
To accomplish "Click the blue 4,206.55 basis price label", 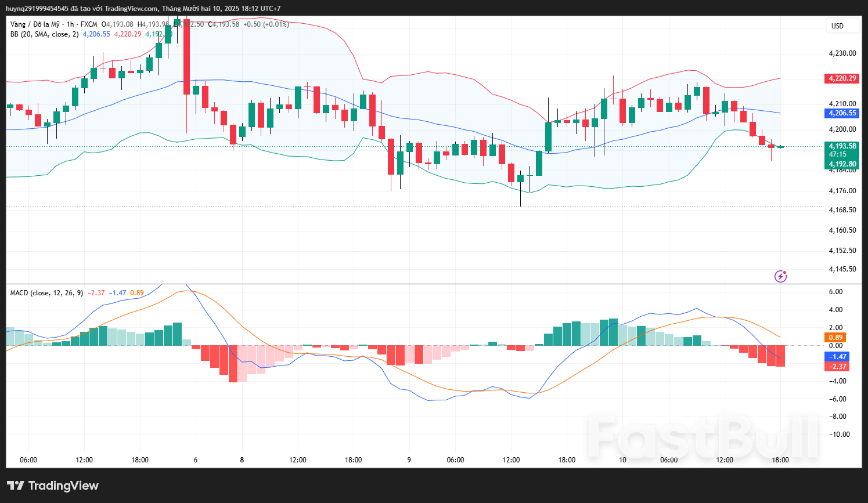I will tap(842, 113).
